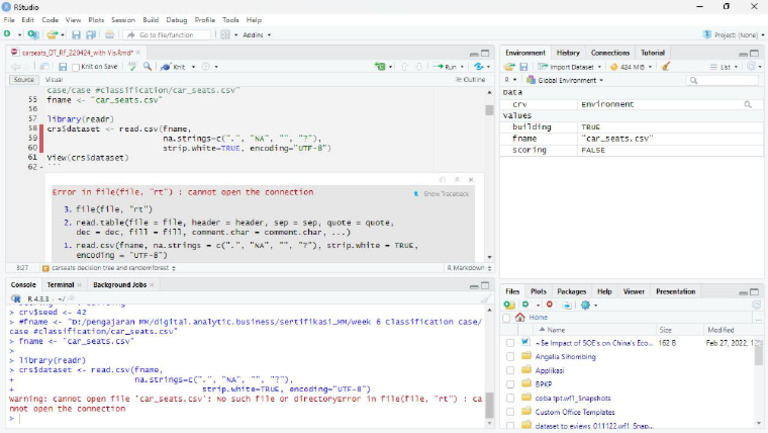Click the print icon in main toolbar
Viewport: 768px width, 433px height.
109,35
